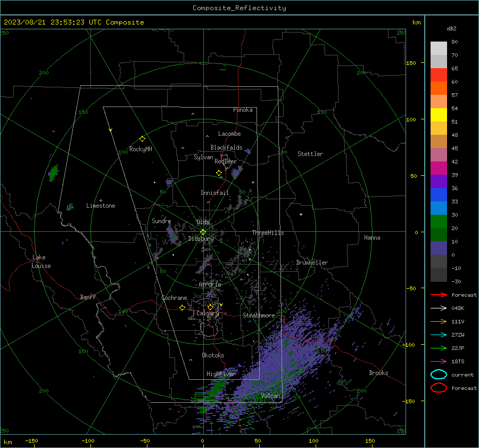Screen dimensions: 479x448
Task: Click the Calgary city label
Action: [x=208, y=313]
